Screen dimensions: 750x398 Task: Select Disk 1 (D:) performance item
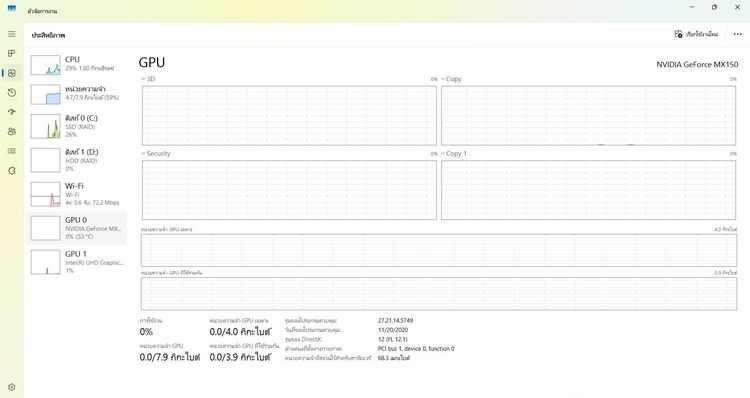tap(77, 160)
